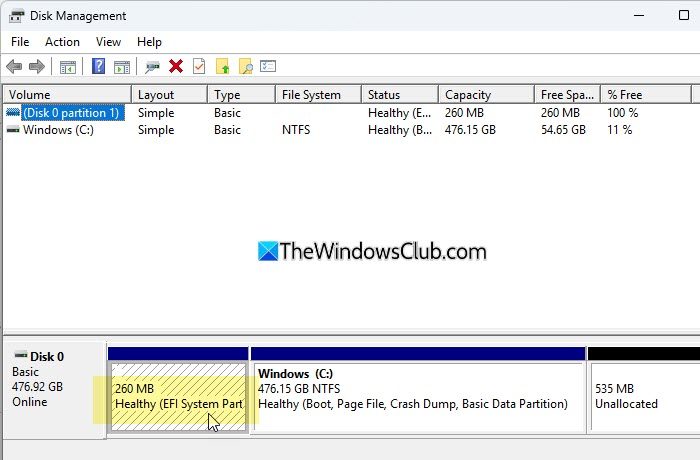Click the folder with green arrow icon

pos(222,67)
